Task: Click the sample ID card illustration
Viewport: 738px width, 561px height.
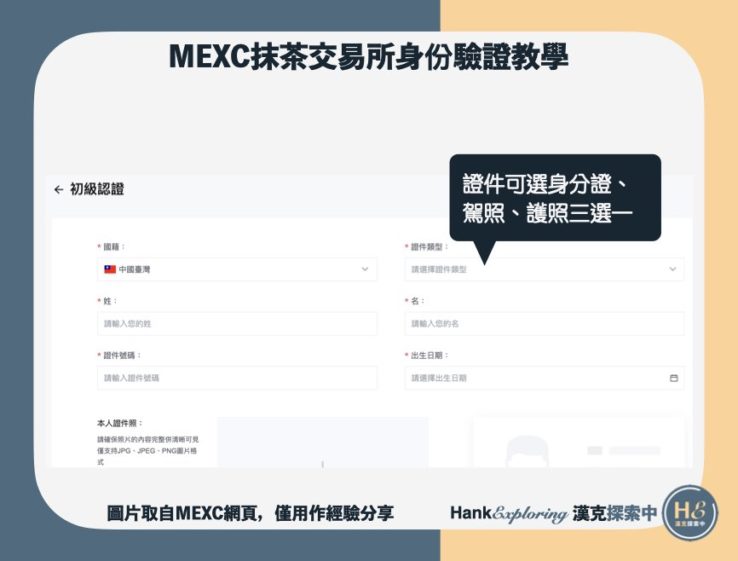Action: point(579,442)
